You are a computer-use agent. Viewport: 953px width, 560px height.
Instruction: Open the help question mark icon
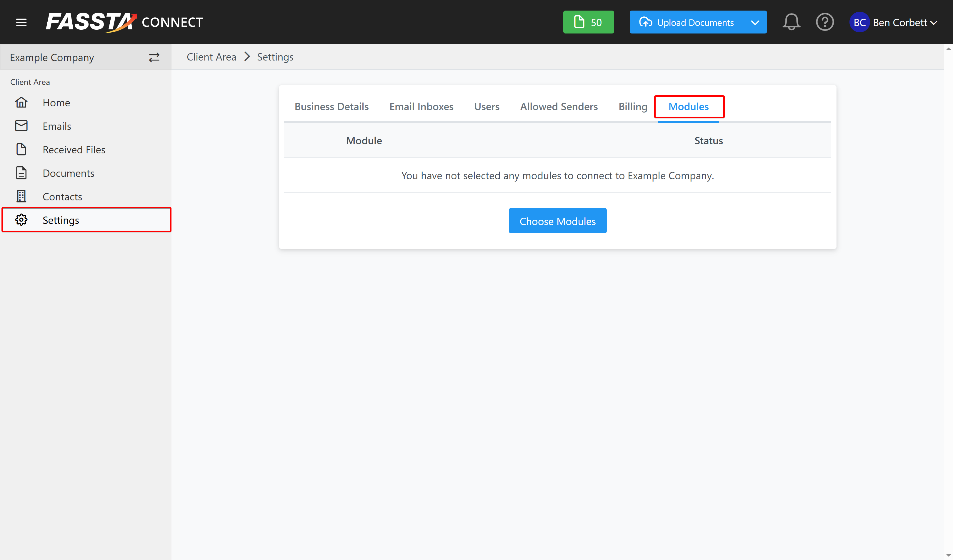coord(824,22)
